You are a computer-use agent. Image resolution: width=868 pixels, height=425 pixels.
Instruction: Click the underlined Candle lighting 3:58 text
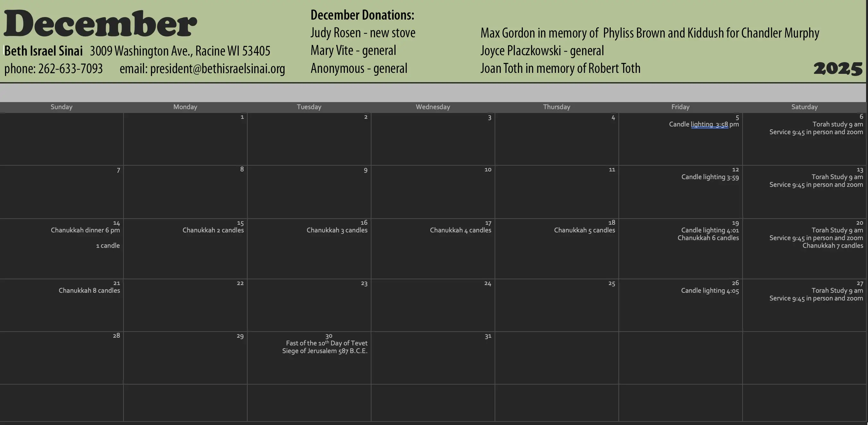(709, 125)
